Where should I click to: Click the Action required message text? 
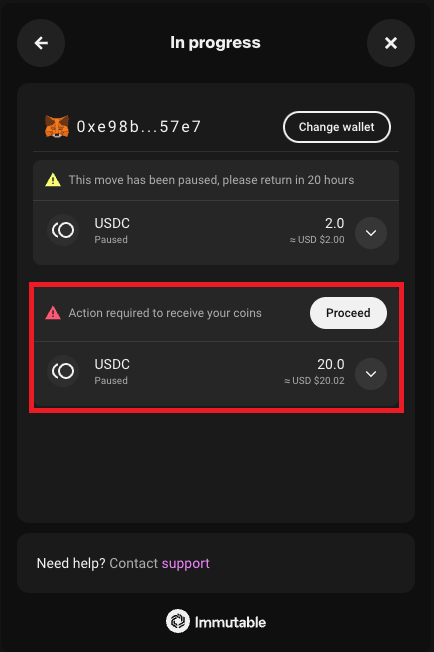pos(165,313)
